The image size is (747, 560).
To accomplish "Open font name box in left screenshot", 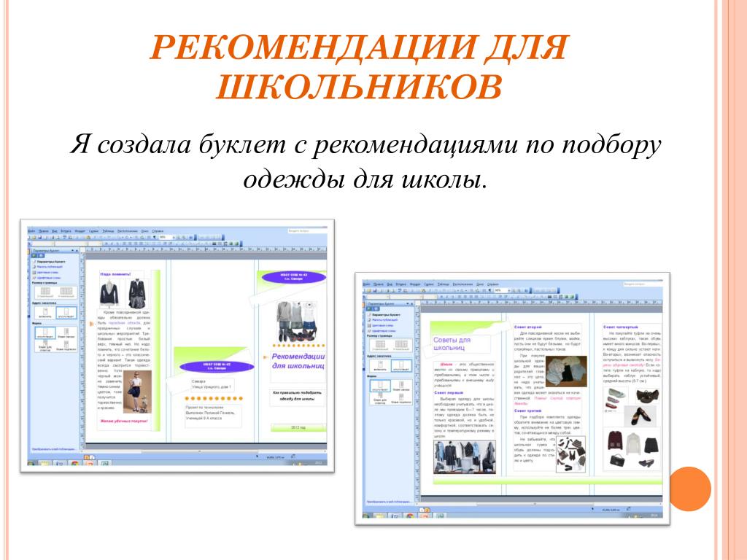I will coord(71,244).
